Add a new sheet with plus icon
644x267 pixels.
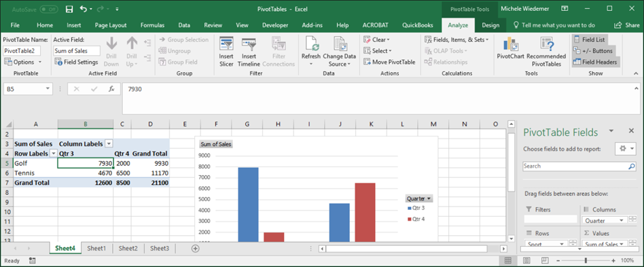[x=196, y=248]
